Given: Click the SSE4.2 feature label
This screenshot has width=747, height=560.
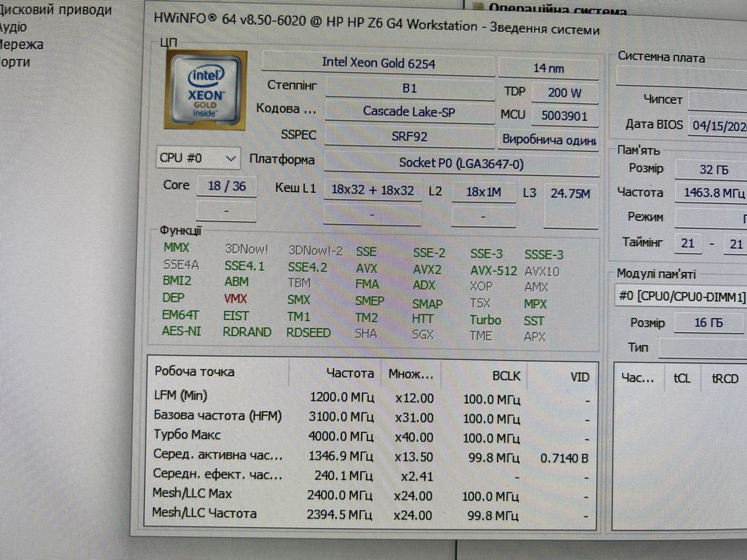Looking at the screenshot, I should 307,267.
